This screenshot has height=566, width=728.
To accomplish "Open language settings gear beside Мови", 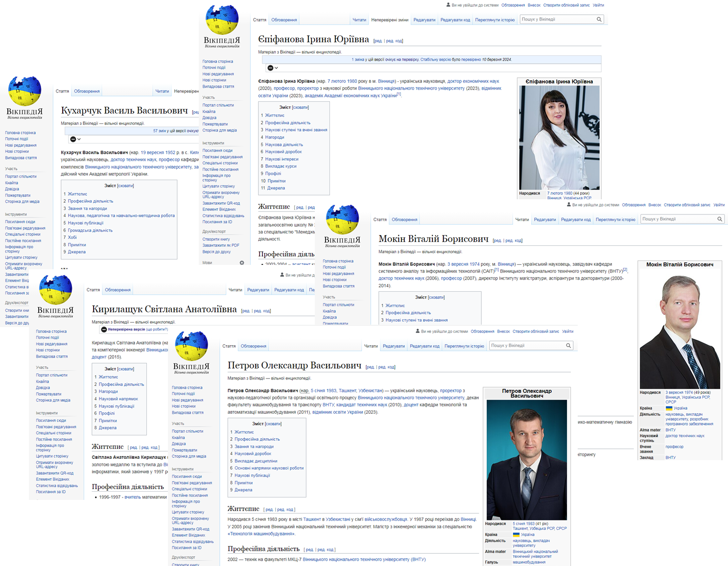I will point(242,263).
